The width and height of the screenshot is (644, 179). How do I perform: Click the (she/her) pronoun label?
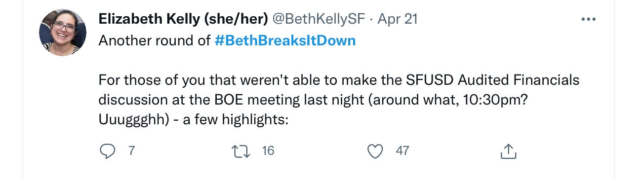pyautogui.click(x=235, y=19)
